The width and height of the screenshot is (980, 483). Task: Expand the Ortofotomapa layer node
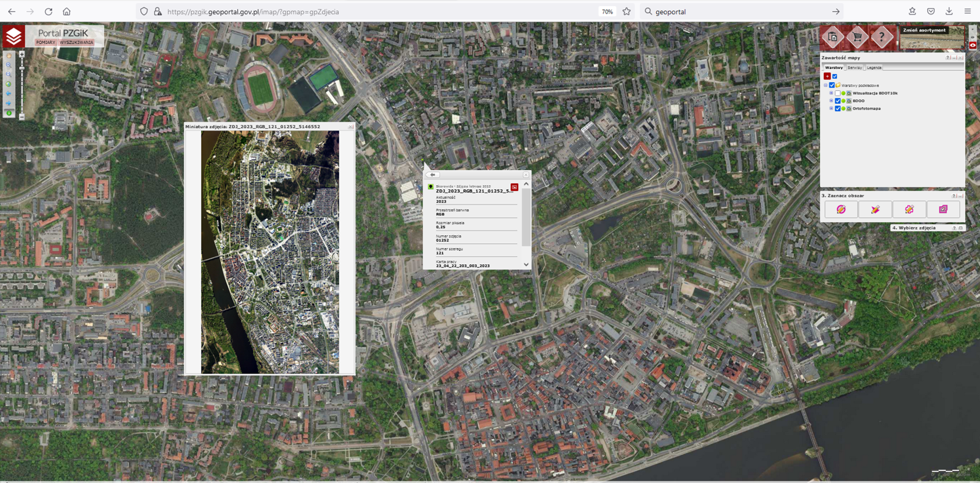pos(831,109)
